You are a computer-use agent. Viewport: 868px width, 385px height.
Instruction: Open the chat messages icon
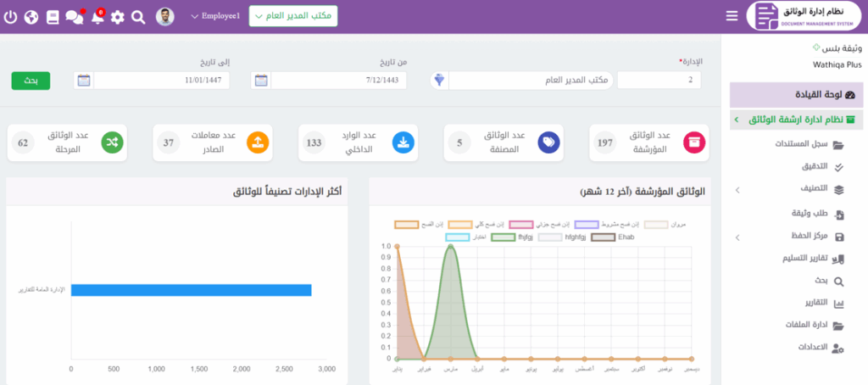click(75, 16)
